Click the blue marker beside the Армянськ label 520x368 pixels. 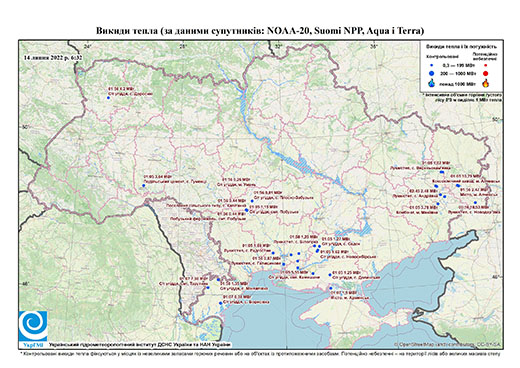331,288
